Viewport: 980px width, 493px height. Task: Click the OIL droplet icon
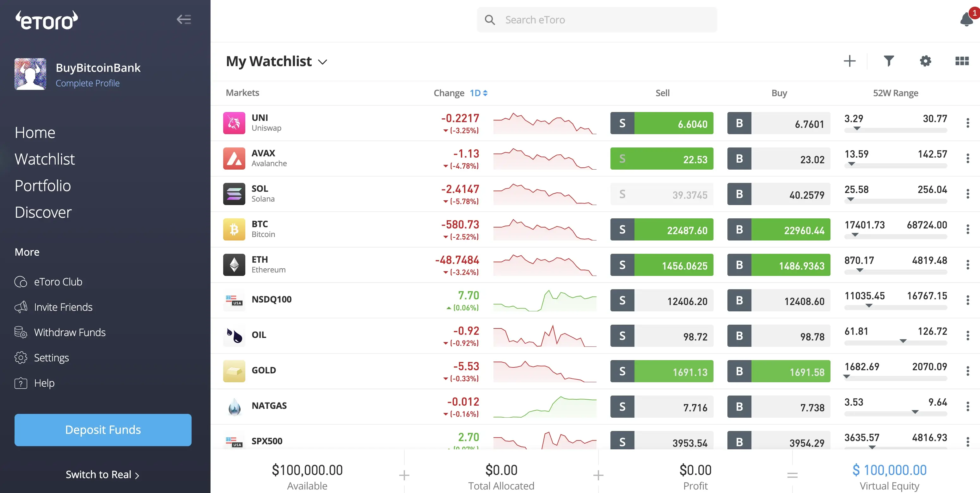pyautogui.click(x=234, y=335)
